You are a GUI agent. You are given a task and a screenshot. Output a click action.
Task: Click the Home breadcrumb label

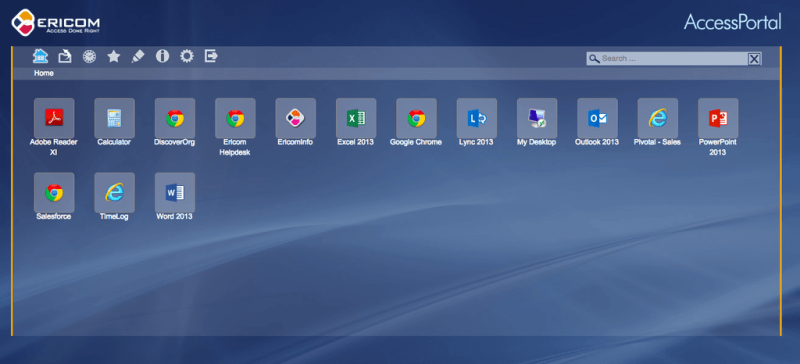coord(44,74)
